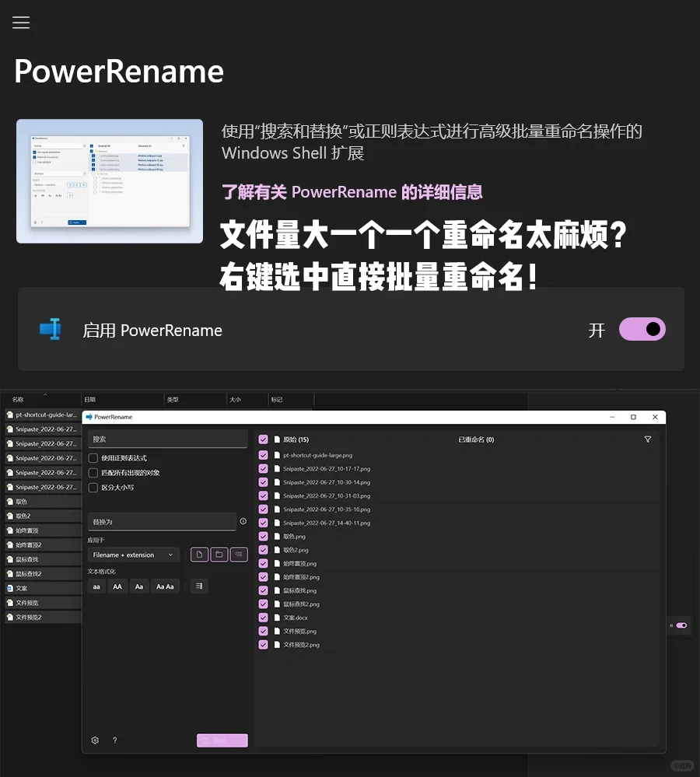Viewport: 700px width, 777px height.
Task: Select the 'apply to folders only' icon
Action: pyautogui.click(x=219, y=555)
